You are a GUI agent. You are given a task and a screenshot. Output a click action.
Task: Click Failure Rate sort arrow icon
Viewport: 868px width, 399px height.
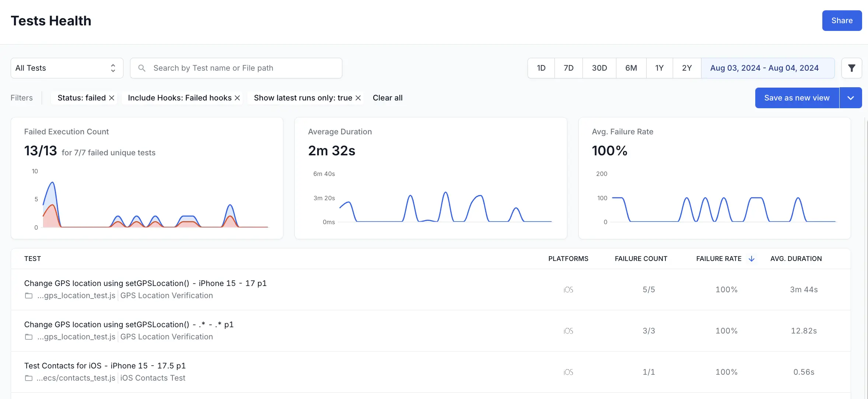point(752,259)
